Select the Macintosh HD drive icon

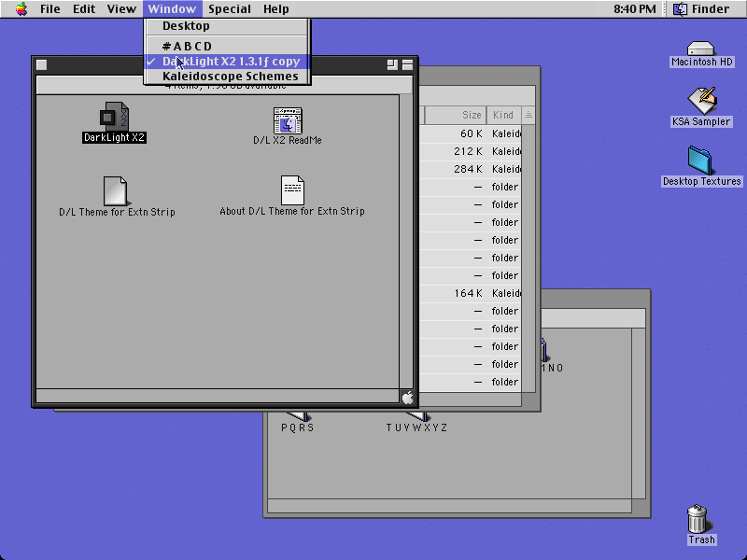(x=701, y=49)
